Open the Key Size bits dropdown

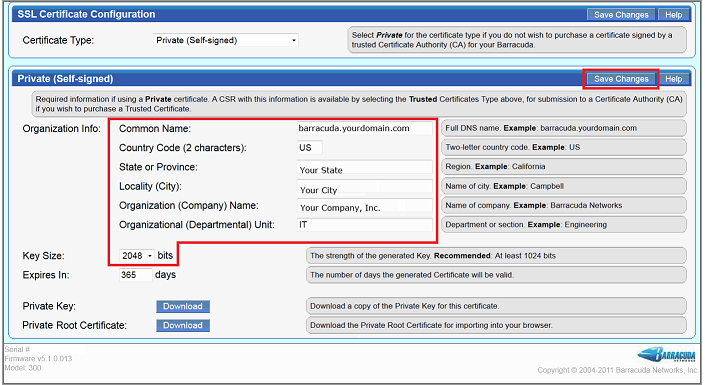click(137, 255)
